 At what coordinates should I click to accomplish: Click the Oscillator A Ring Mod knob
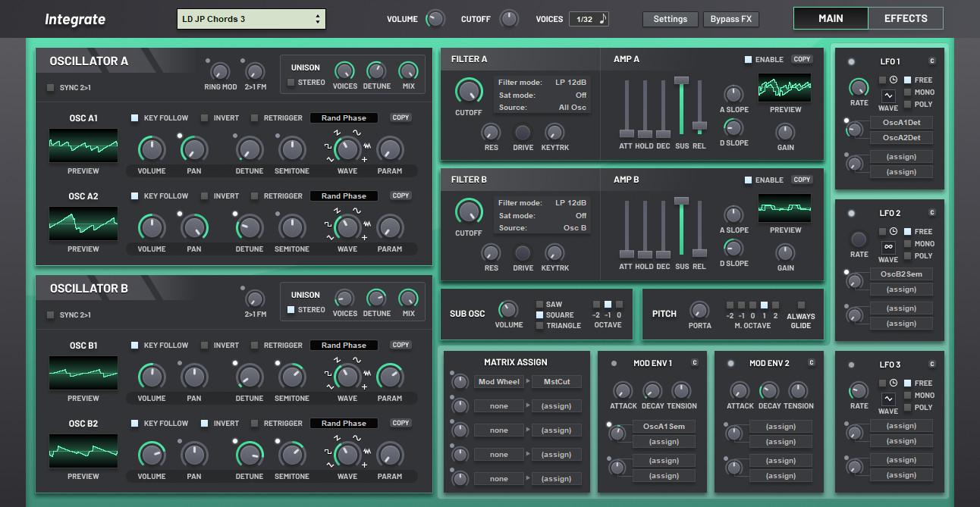pos(220,72)
